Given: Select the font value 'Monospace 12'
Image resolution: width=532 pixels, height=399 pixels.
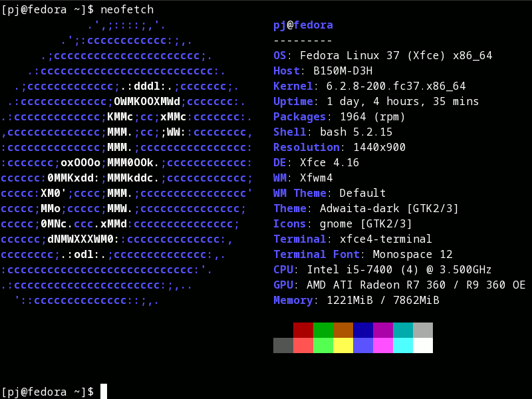Looking at the screenshot, I should tap(413, 255).
